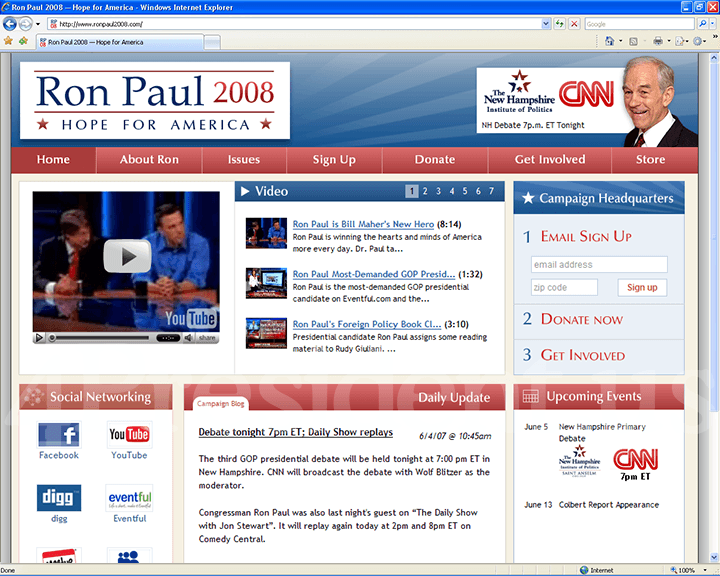Viewport: 720px width, 576px height.
Task: Expand the Print options dropdown arrow
Action: click(x=669, y=41)
